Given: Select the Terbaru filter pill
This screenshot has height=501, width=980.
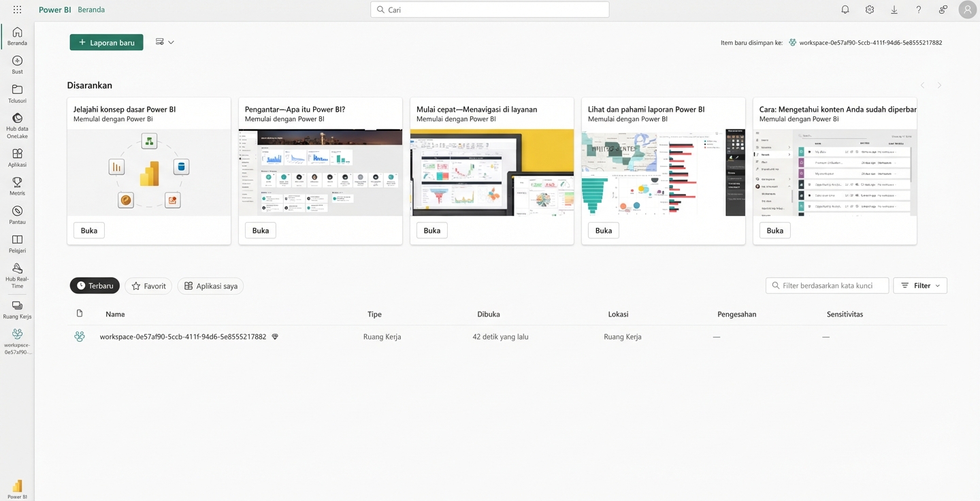Looking at the screenshot, I should pyautogui.click(x=95, y=285).
